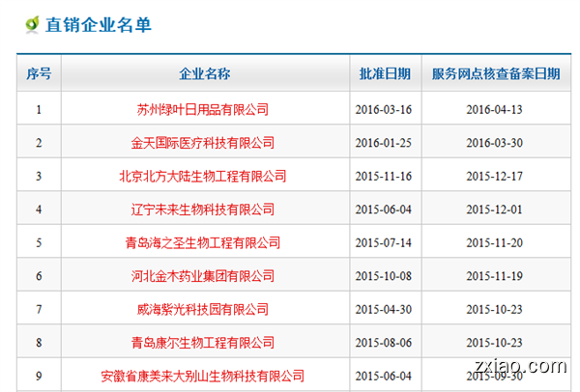The height and width of the screenshot is (392, 580).
Task: Select approval date 2015-07-14 cell
Action: [384, 242]
